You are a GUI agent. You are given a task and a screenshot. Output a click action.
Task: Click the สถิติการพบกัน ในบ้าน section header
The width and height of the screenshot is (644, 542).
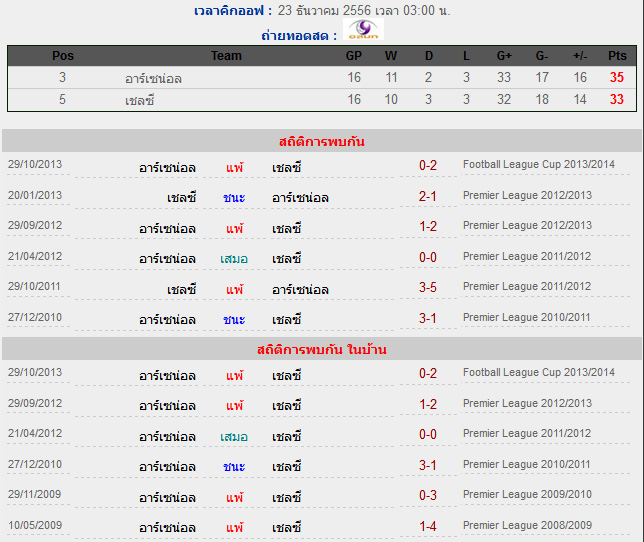pos(322,349)
